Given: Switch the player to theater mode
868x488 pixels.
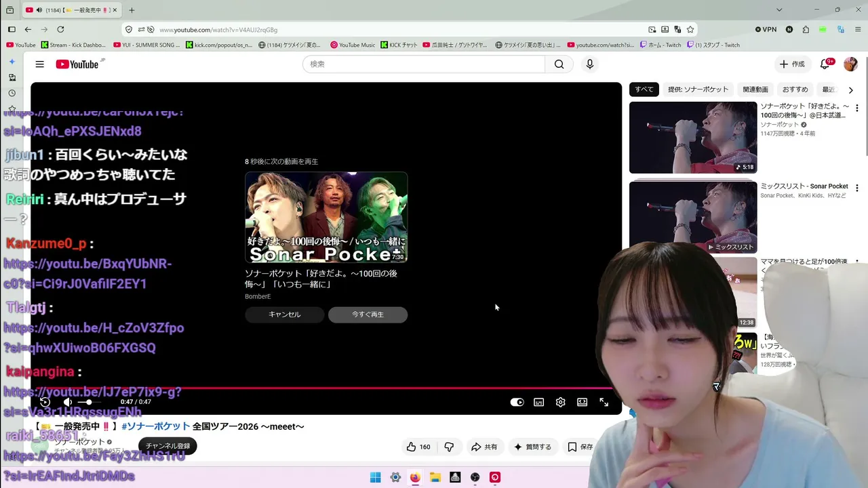Looking at the screenshot, I should pos(582,402).
